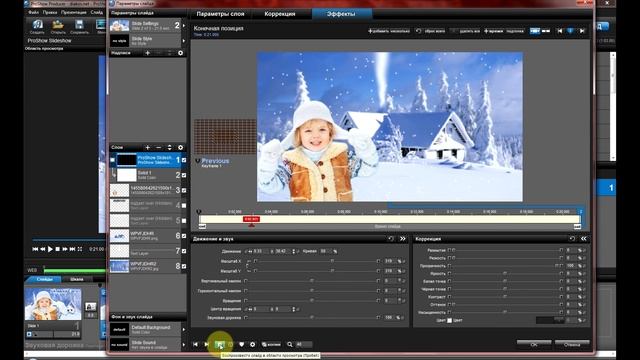Click добавить несколько keyframes button

coord(389,31)
